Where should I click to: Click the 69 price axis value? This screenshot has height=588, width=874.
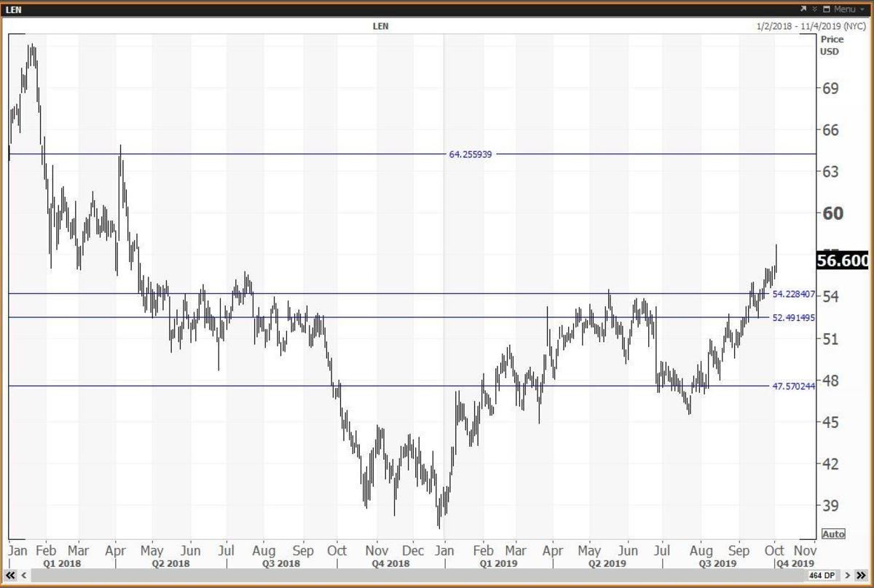point(831,89)
